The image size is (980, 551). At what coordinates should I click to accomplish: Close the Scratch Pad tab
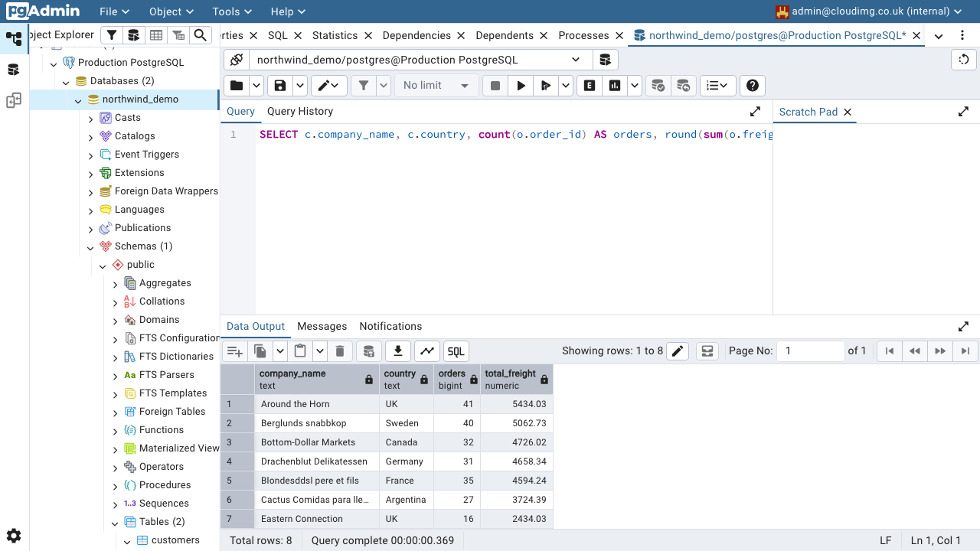[x=848, y=112]
